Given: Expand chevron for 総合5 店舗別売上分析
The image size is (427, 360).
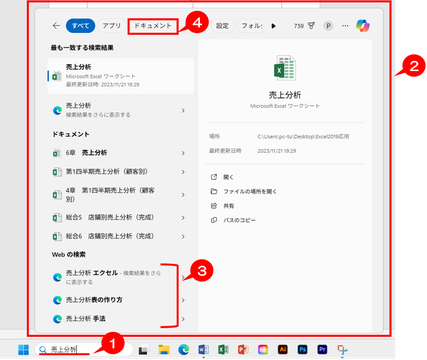Looking at the screenshot, I should pyautogui.click(x=183, y=218).
